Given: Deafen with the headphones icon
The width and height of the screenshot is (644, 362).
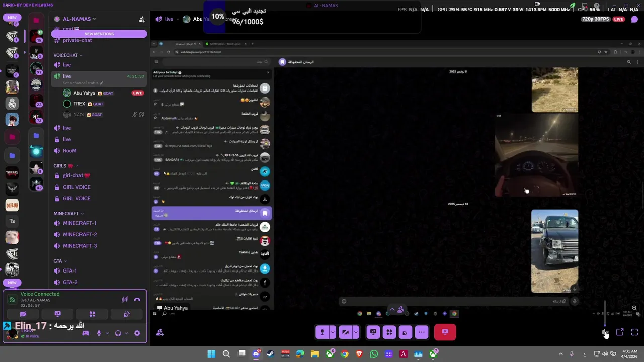Looking at the screenshot, I should tap(118, 333).
